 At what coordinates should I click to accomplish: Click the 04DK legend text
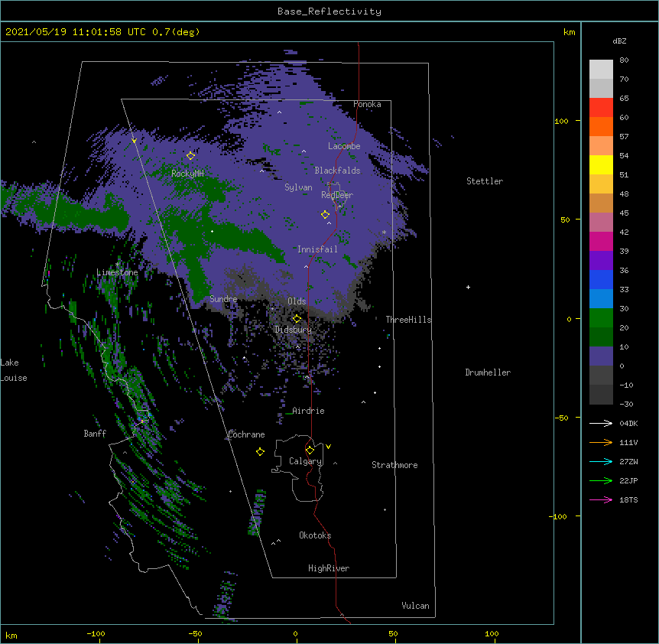[628, 423]
